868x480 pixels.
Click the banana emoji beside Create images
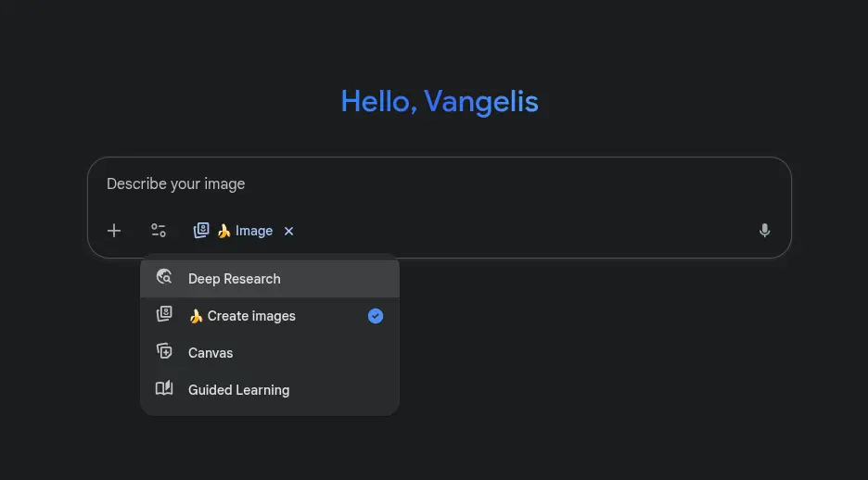196,316
